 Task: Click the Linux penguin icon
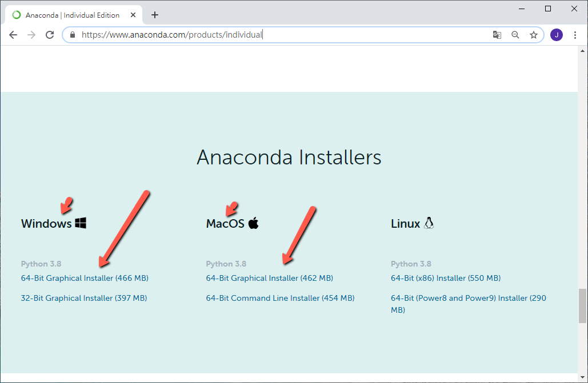click(429, 223)
